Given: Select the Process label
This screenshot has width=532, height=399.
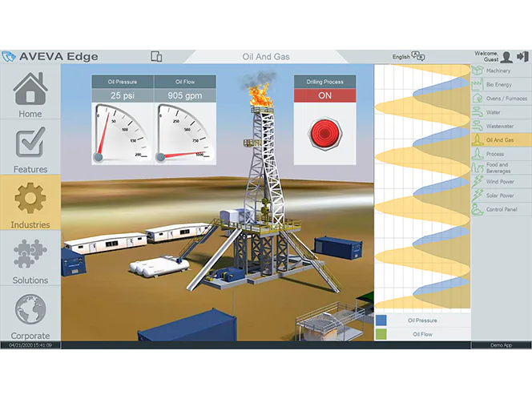Looking at the screenshot, I should (x=495, y=154).
